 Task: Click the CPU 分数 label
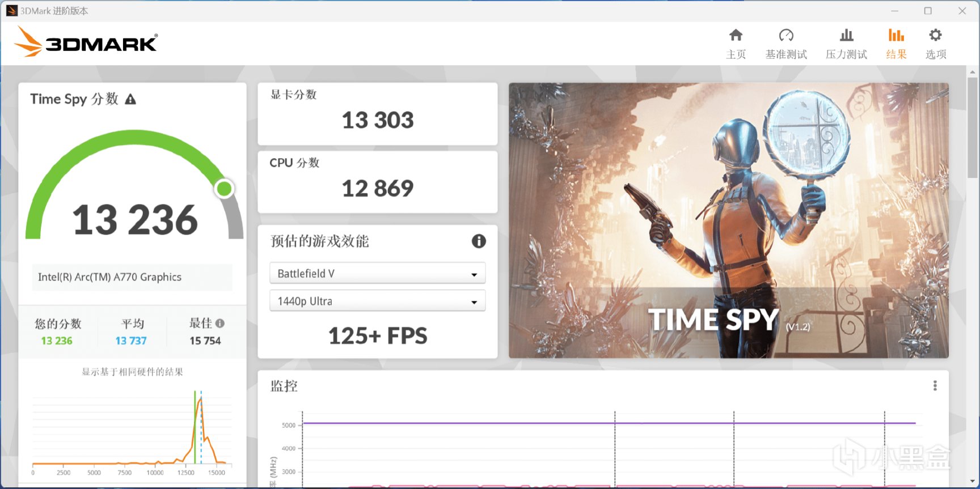click(x=294, y=163)
